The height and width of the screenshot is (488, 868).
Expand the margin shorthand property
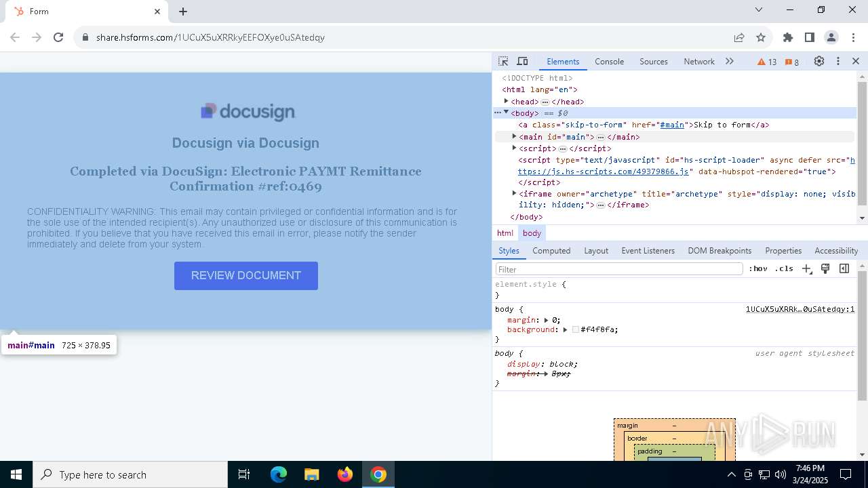tap(547, 320)
